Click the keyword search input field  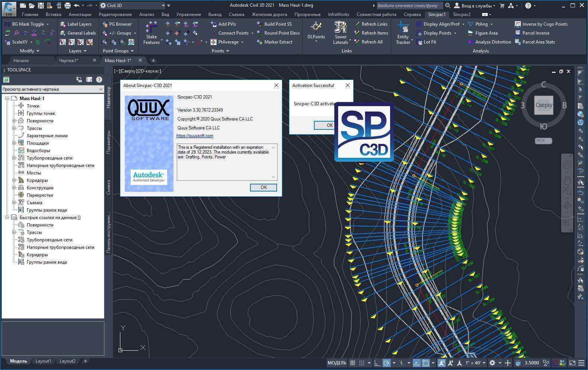(410, 6)
